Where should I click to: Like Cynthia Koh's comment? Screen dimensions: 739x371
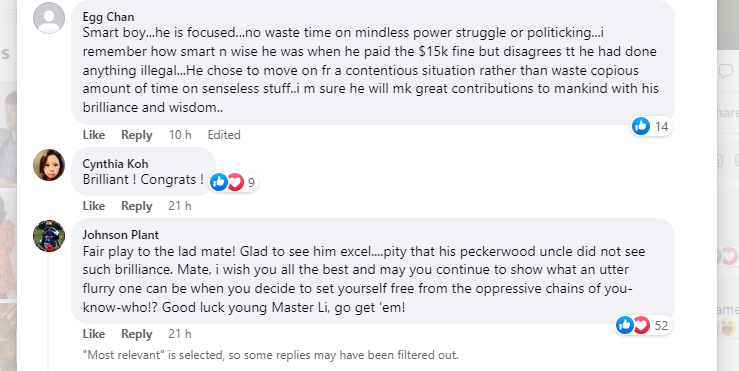[x=94, y=206]
